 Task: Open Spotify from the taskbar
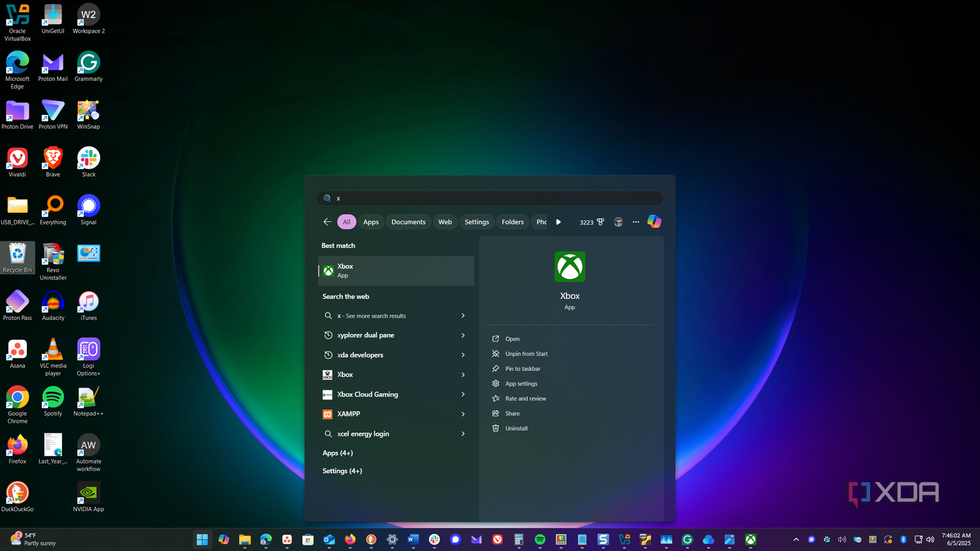point(540,539)
